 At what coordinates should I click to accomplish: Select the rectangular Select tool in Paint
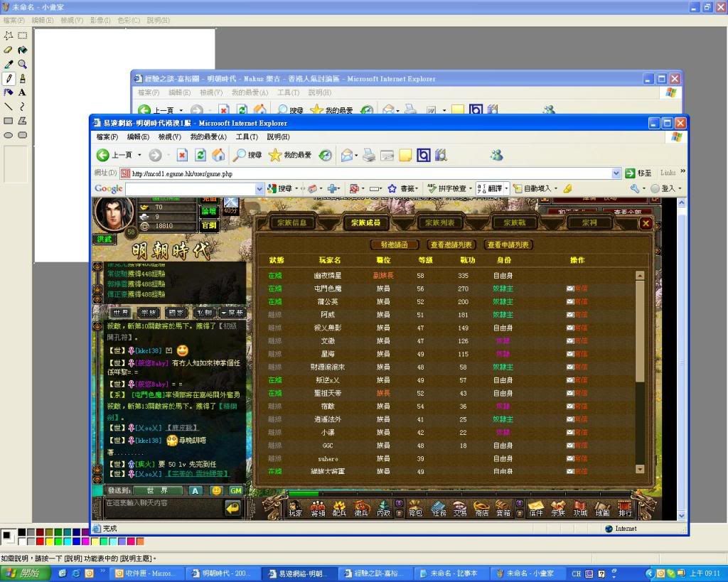coord(22,36)
